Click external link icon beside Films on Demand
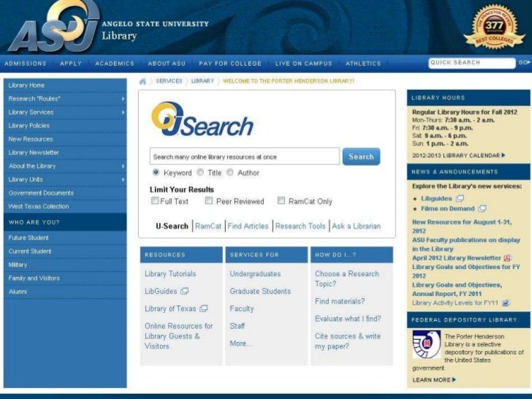The height and width of the screenshot is (399, 532). coord(482,209)
